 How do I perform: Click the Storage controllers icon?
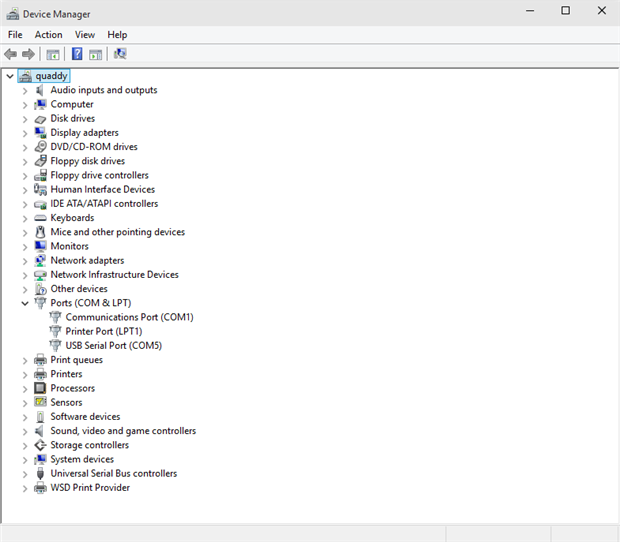40,445
